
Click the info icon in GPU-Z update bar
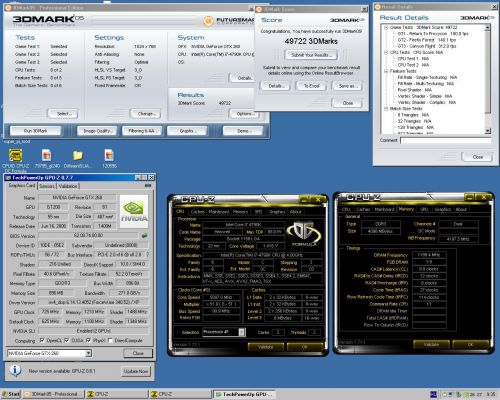15,371
